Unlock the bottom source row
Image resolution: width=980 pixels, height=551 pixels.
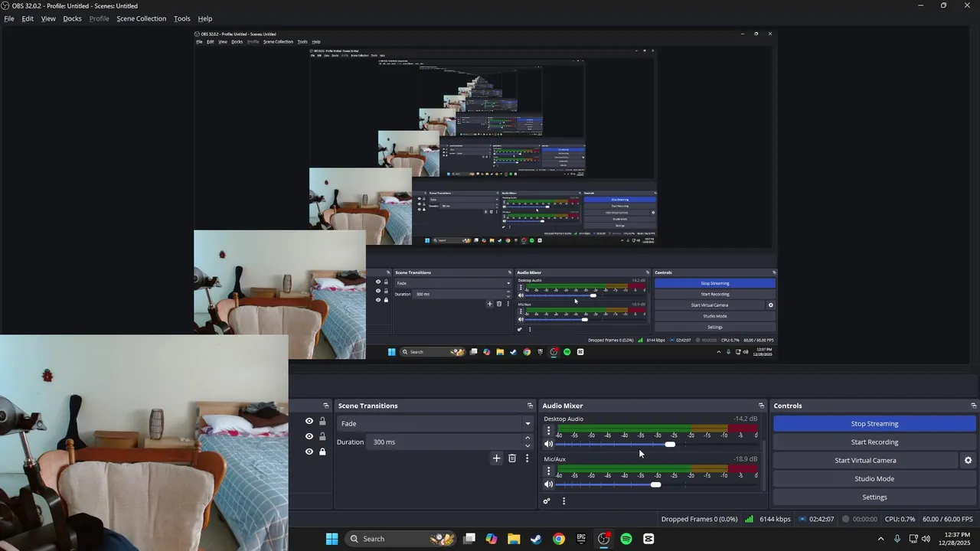322,452
